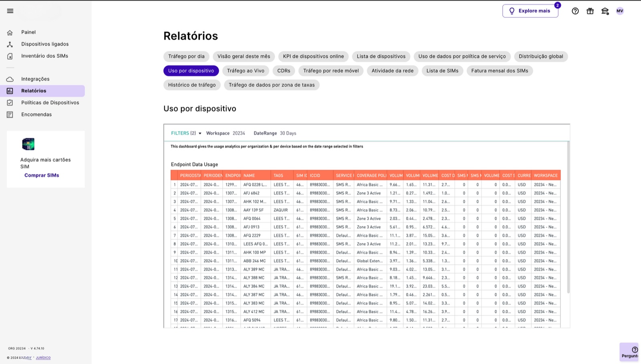641x364 pixels.
Task: Select the Lista de dispositivos report
Action: coord(381,56)
